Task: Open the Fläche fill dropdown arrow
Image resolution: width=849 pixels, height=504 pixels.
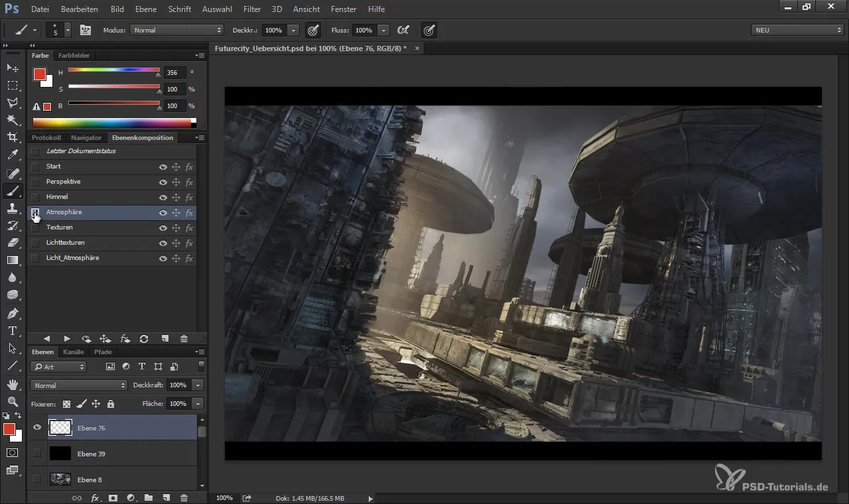Action: click(x=198, y=403)
